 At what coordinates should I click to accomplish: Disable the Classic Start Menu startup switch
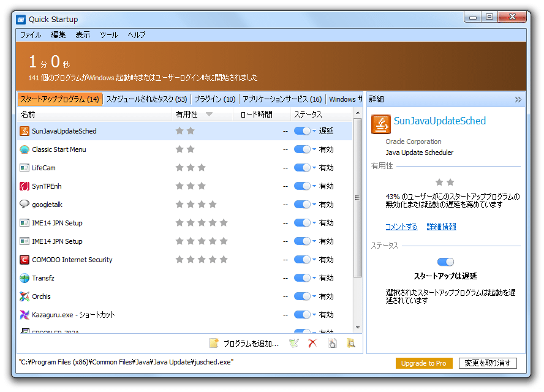302,149
